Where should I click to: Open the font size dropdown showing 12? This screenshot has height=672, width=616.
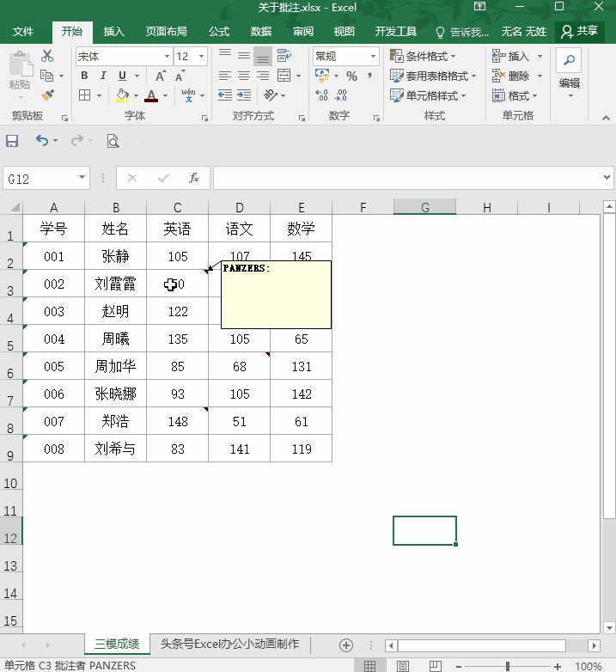coord(201,57)
